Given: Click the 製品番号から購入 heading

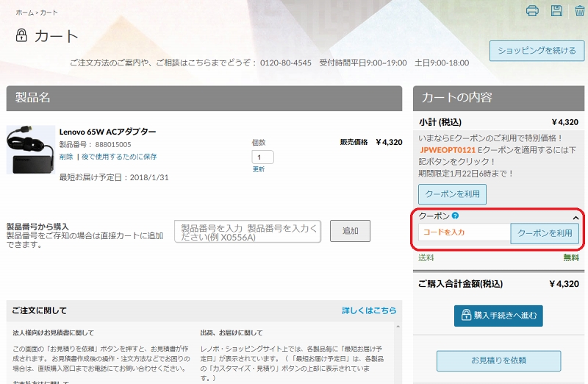Looking at the screenshot, I should pyautogui.click(x=37, y=227).
